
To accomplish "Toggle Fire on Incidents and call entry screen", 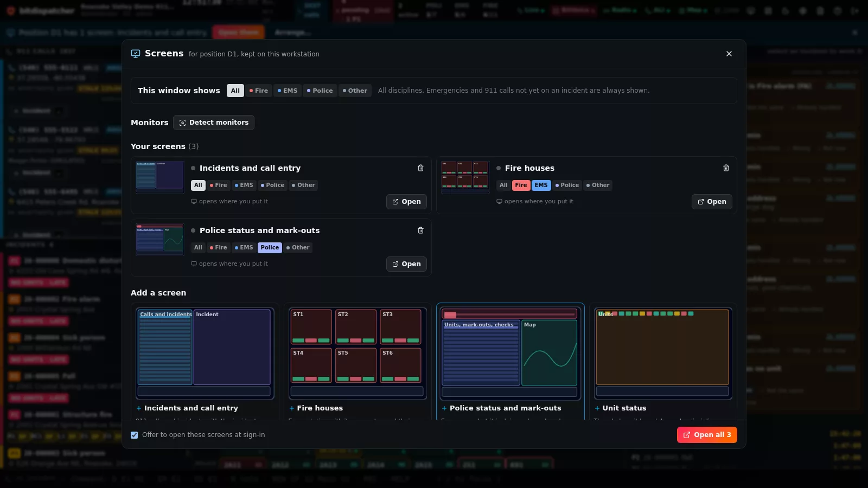I will tap(219, 185).
